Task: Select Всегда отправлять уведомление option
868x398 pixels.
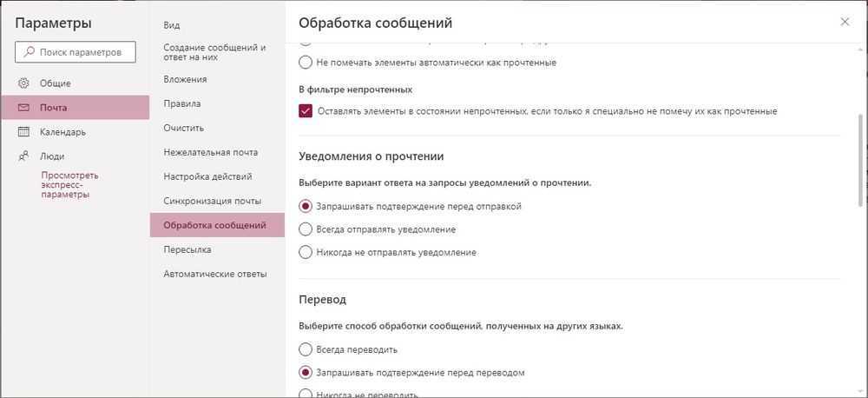Action: [x=305, y=229]
